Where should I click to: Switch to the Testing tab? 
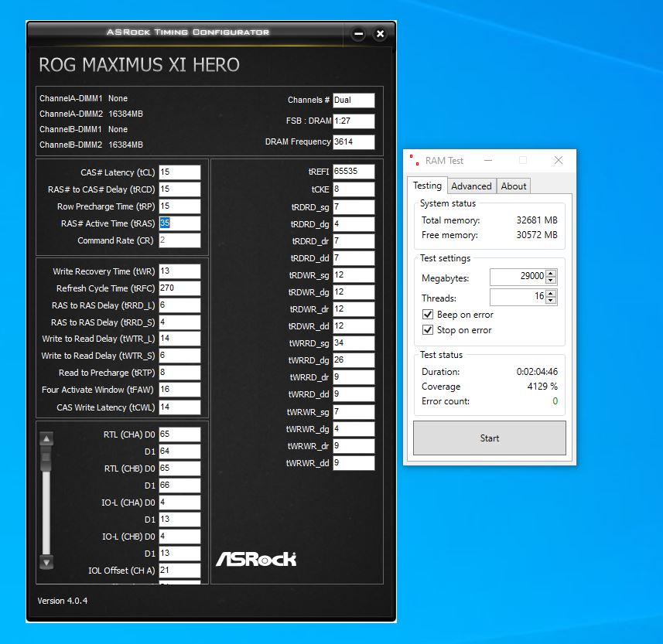click(x=427, y=186)
